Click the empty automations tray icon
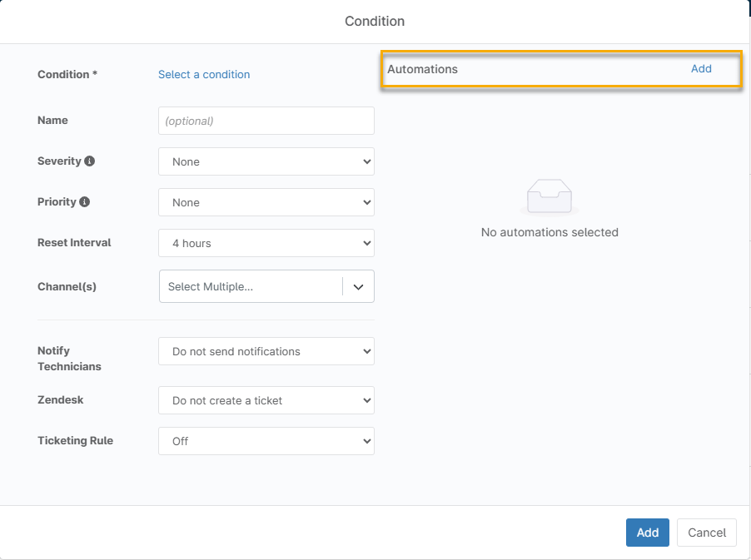Viewport: 751px width, 560px height. (x=550, y=197)
